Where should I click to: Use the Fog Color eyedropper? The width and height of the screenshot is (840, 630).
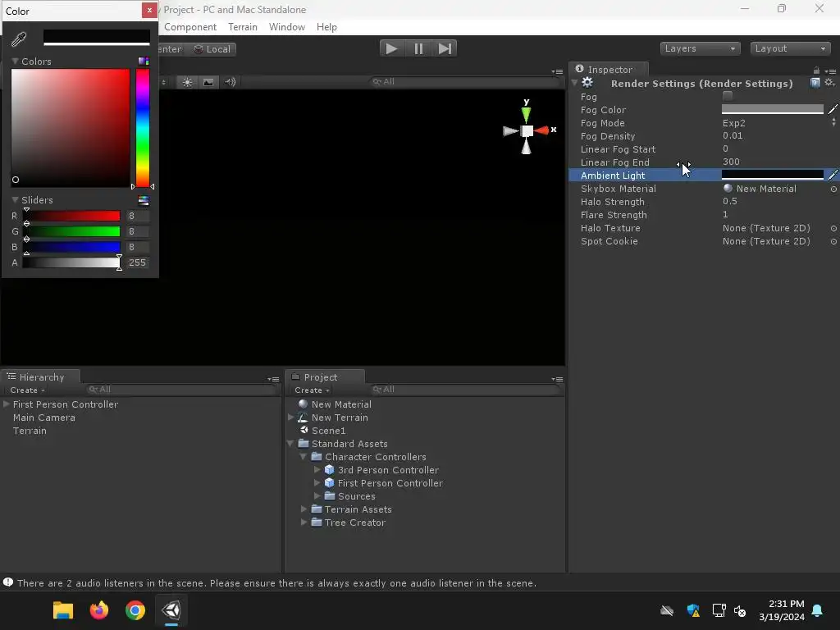click(x=833, y=109)
